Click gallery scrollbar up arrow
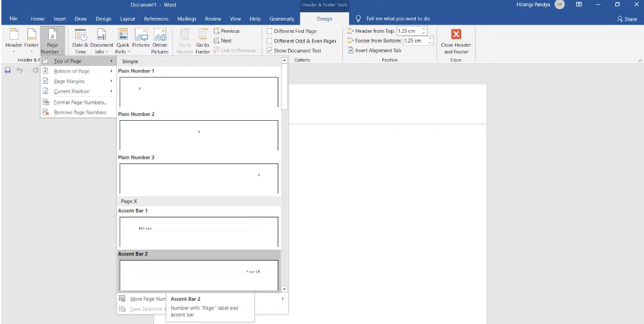The width and height of the screenshot is (644, 324). tap(285, 60)
